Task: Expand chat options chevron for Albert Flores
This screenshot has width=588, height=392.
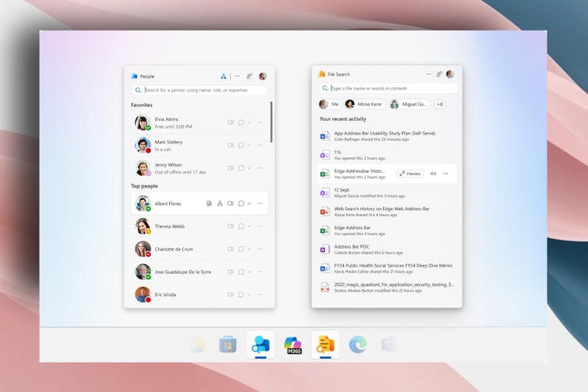Action: [x=249, y=204]
